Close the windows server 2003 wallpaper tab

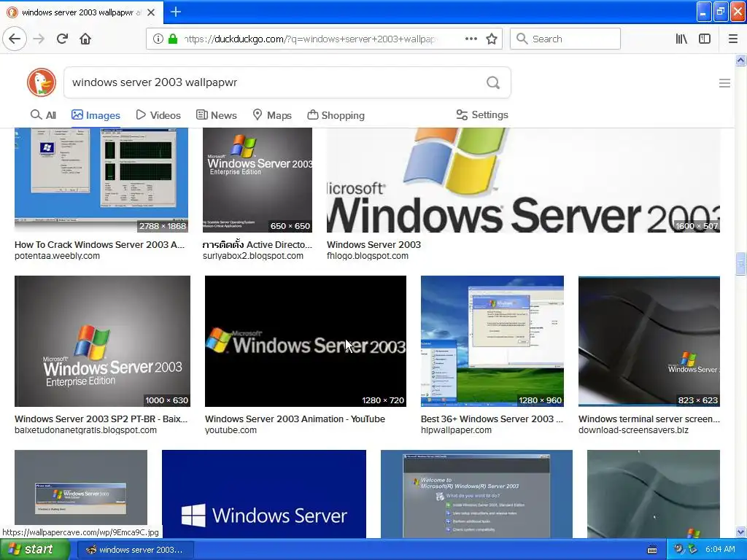click(x=151, y=12)
